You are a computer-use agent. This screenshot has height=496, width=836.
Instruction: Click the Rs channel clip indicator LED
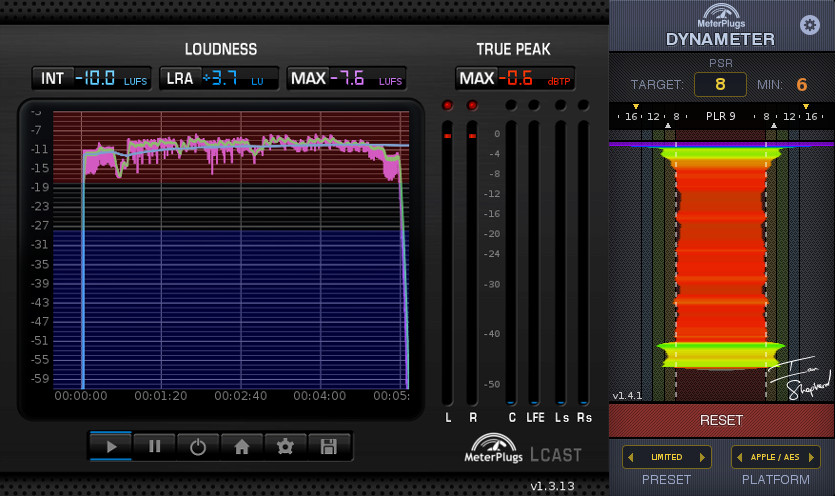point(583,105)
